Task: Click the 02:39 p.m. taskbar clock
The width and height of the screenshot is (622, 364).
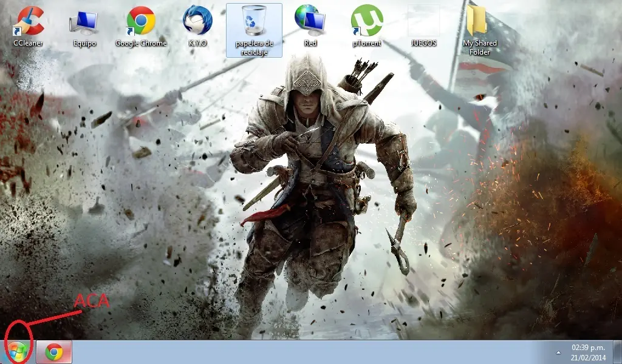Action: click(589, 348)
